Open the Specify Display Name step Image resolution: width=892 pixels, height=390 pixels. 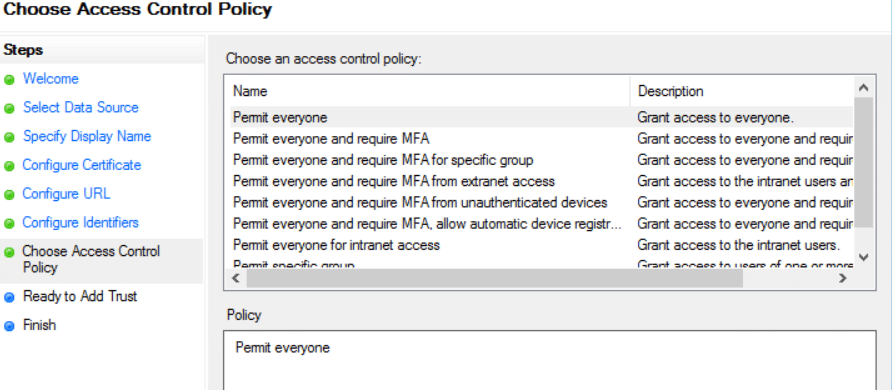(x=87, y=136)
